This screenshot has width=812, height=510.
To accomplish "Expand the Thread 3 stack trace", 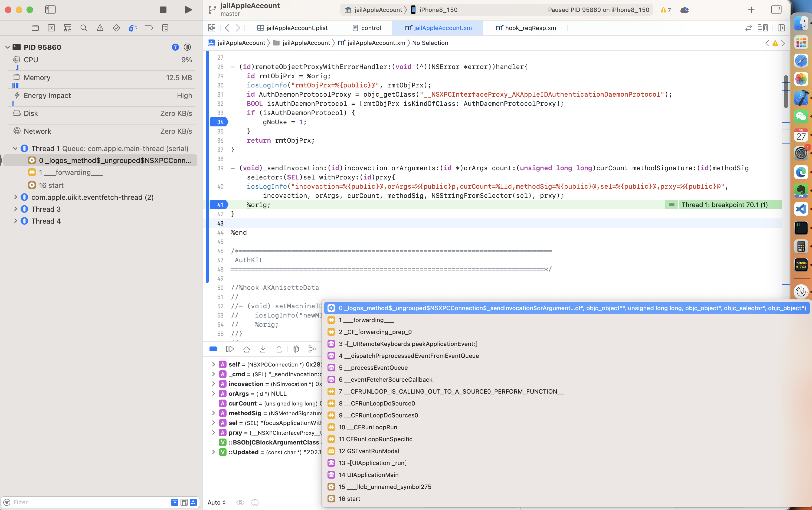I will click(x=15, y=209).
